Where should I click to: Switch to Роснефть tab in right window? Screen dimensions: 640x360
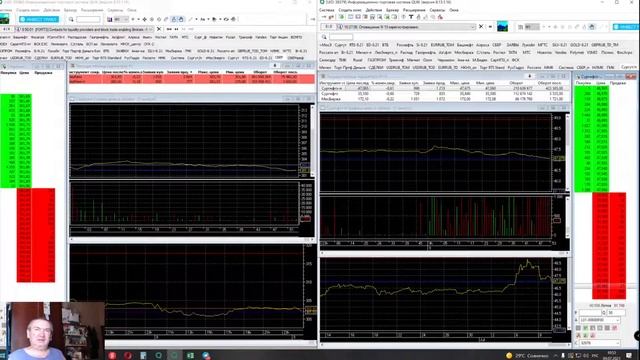tap(405, 45)
